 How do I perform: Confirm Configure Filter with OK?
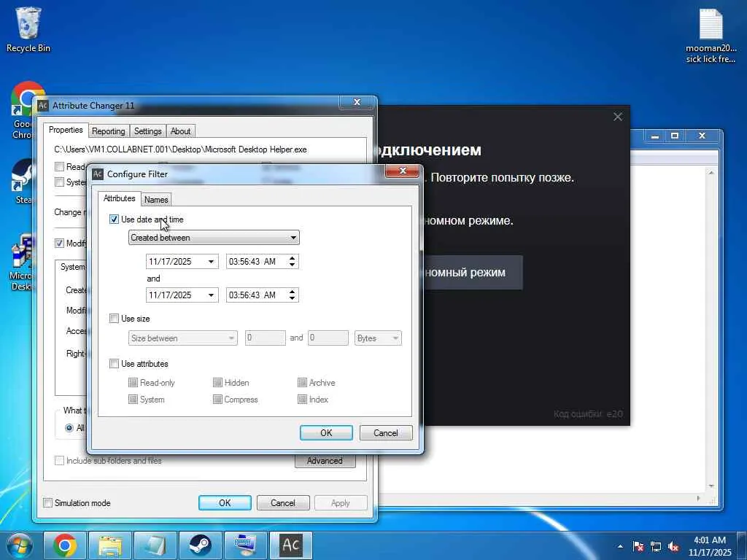(326, 433)
